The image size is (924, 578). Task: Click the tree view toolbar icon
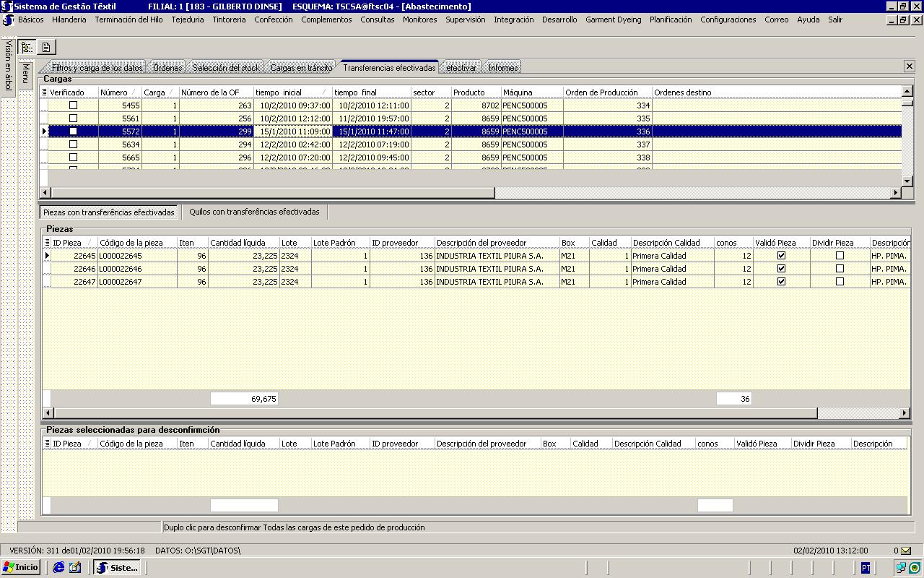pyautogui.click(x=27, y=48)
